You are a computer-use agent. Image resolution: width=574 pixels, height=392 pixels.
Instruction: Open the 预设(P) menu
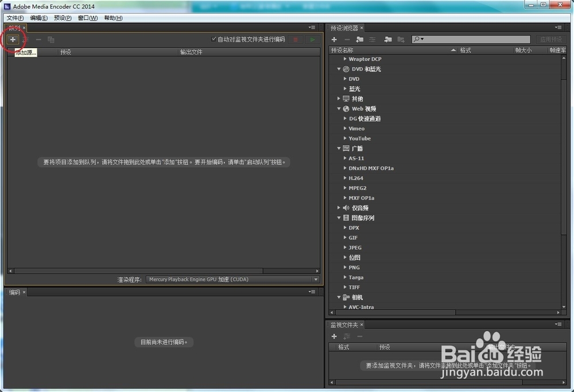[x=63, y=18]
